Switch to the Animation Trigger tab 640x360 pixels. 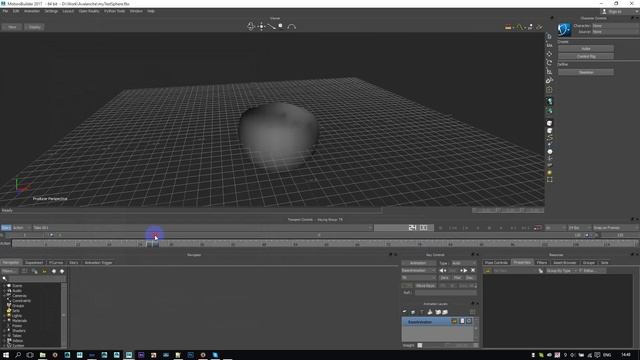tap(98, 262)
